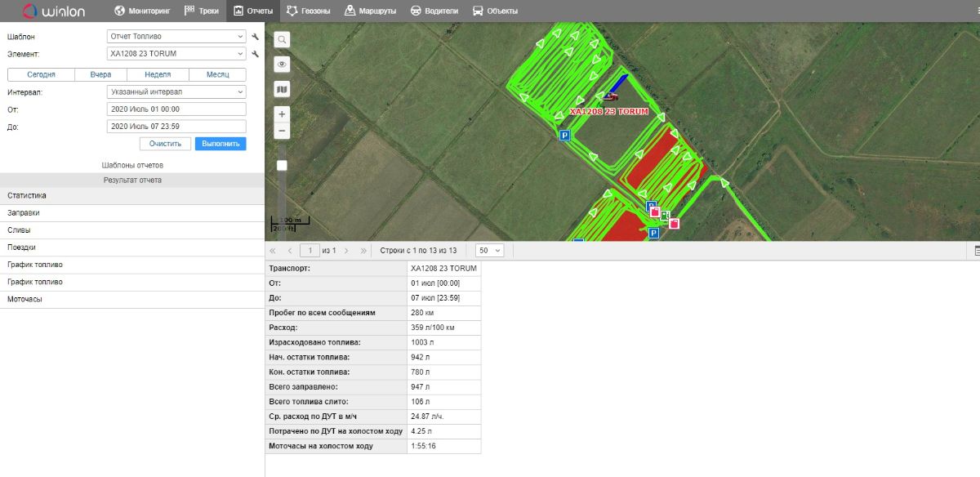Go to next results page arrow
The image size is (980, 477).
click(x=346, y=251)
